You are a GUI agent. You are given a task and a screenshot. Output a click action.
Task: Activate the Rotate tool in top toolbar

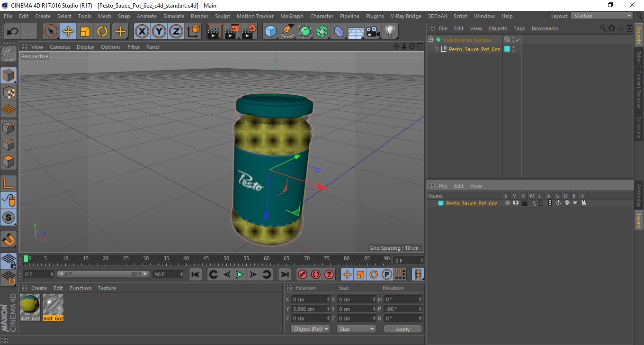102,32
